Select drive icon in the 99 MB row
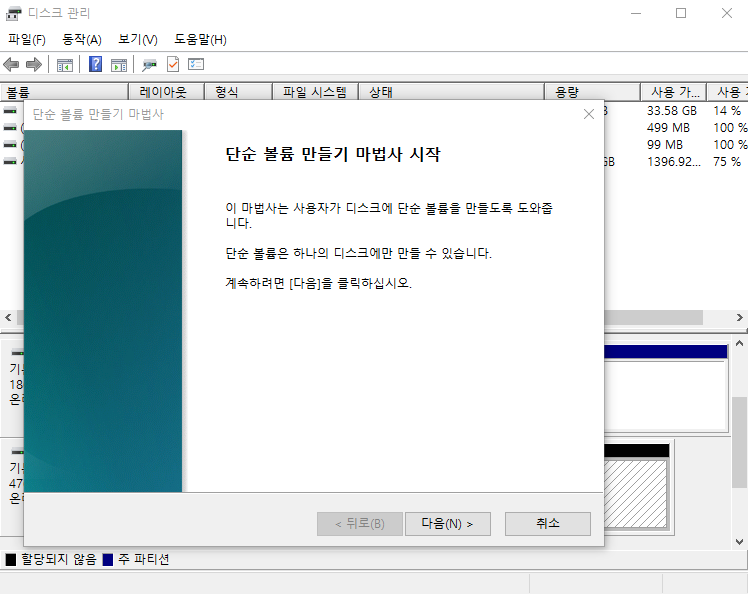The image size is (748, 594). tap(10, 145)
